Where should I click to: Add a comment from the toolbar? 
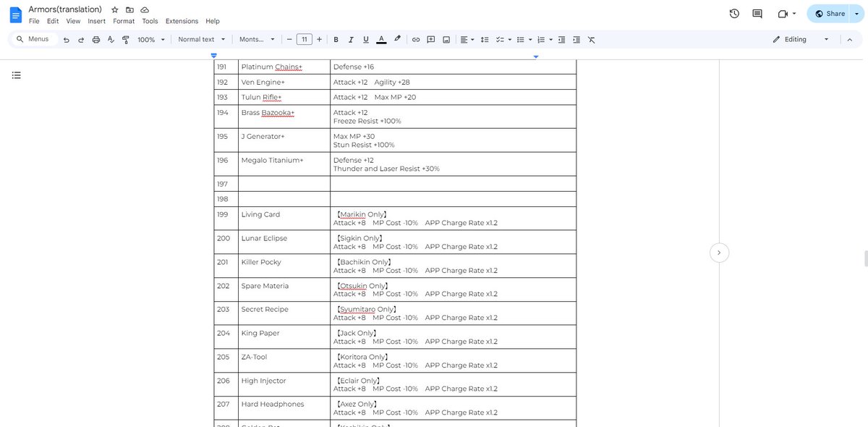pyautogui.click(x=431, y=40)
